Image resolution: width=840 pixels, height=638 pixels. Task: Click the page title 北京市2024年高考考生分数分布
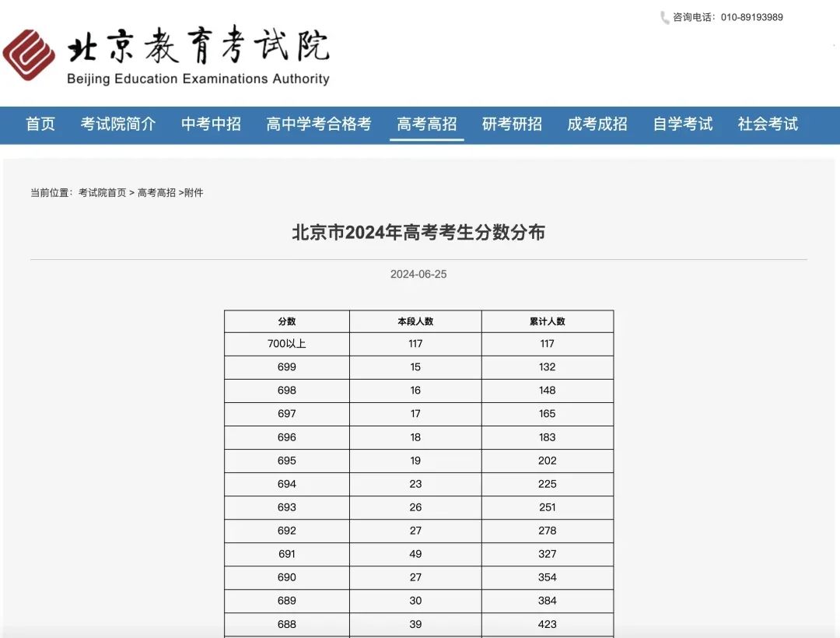point(418,233)
